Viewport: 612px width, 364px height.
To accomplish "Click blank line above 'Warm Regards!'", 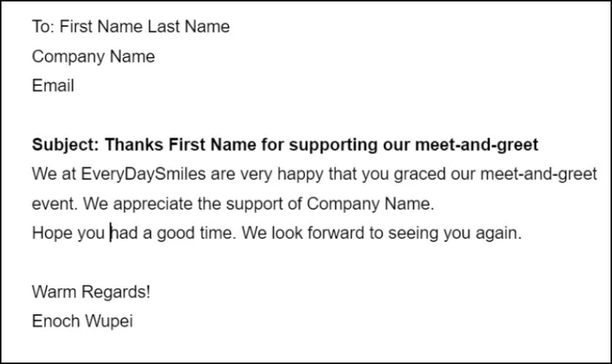I will click(x=306, y=263).
